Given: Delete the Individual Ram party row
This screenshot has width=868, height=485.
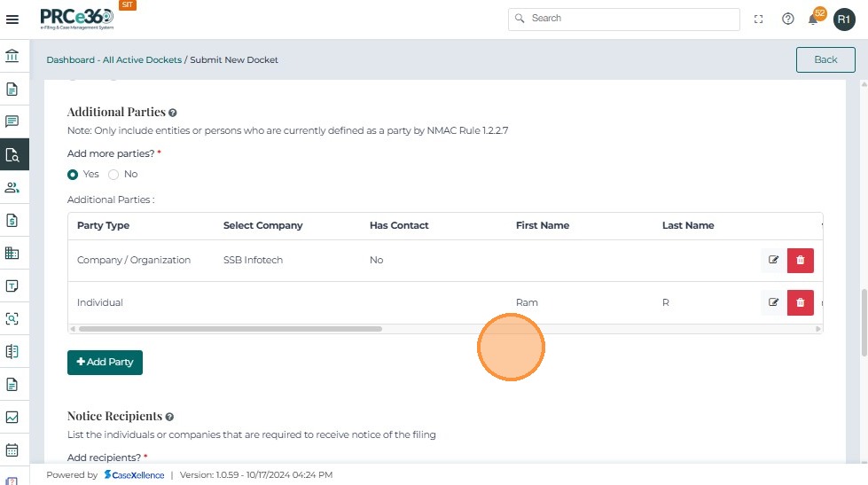Looking at the screenshot, I should pyautogui.click(x=800, y=302).
